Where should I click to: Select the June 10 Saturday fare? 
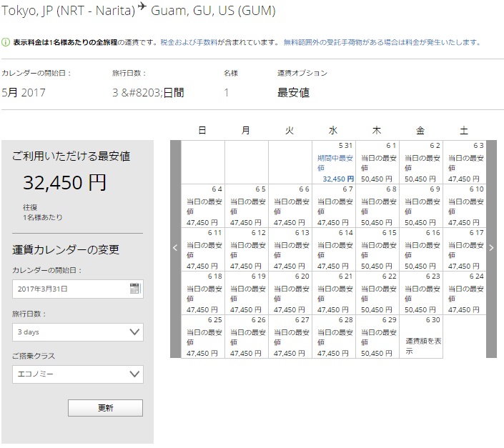(x=465, y=206)
